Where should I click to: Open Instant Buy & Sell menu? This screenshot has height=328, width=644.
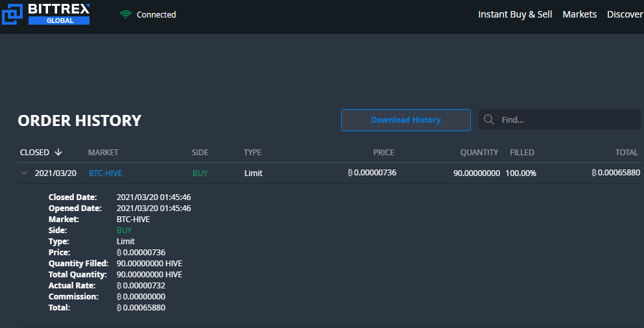coord(515,14)
